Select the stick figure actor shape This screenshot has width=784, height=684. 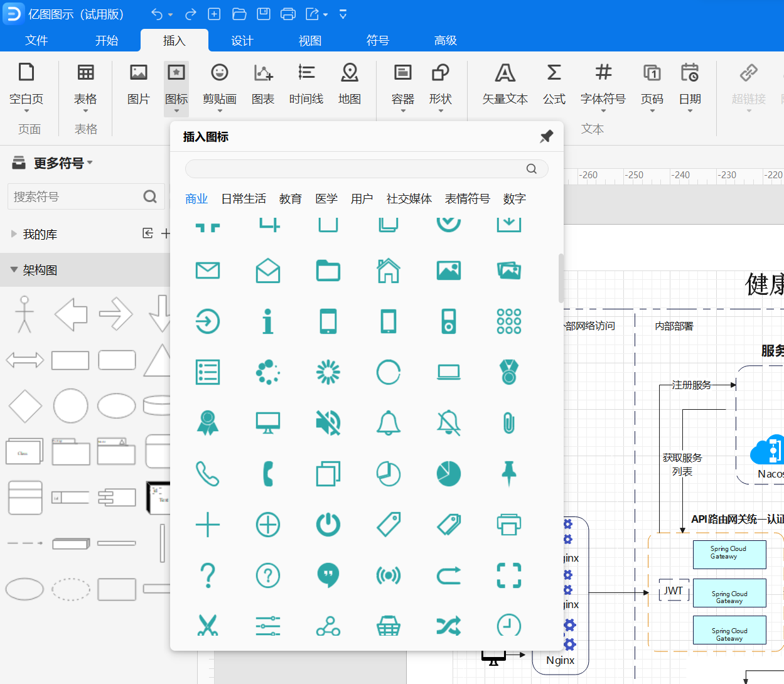click(x=24, y=314)
